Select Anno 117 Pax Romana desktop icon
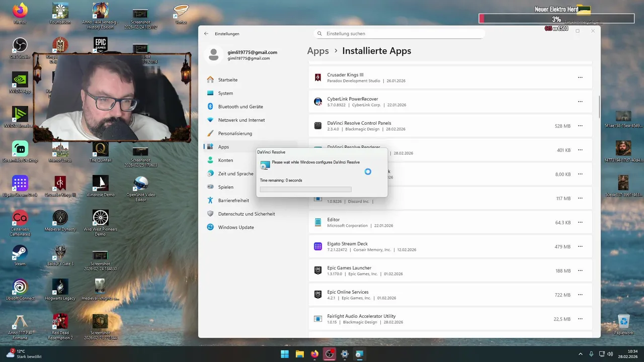The width and height of the screenshot is (644, 362). tap(20, 326)
